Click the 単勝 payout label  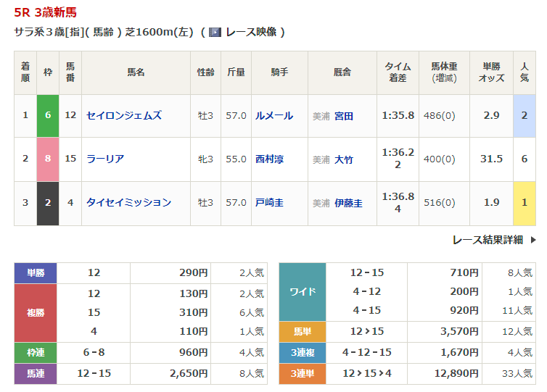(x=36, y=272)
